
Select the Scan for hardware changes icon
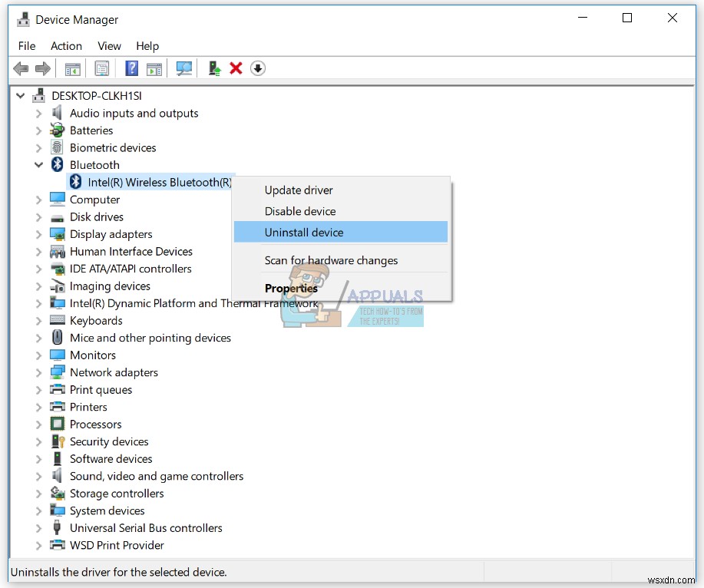tap(183, 68)
